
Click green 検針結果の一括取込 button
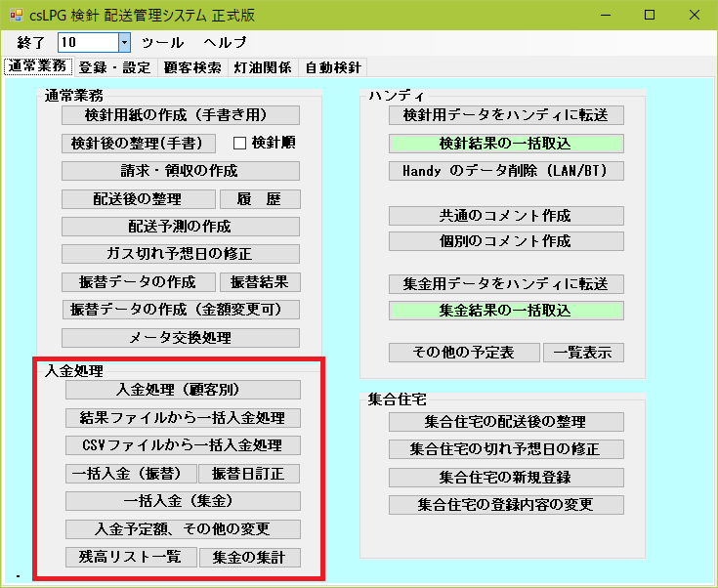506,144
